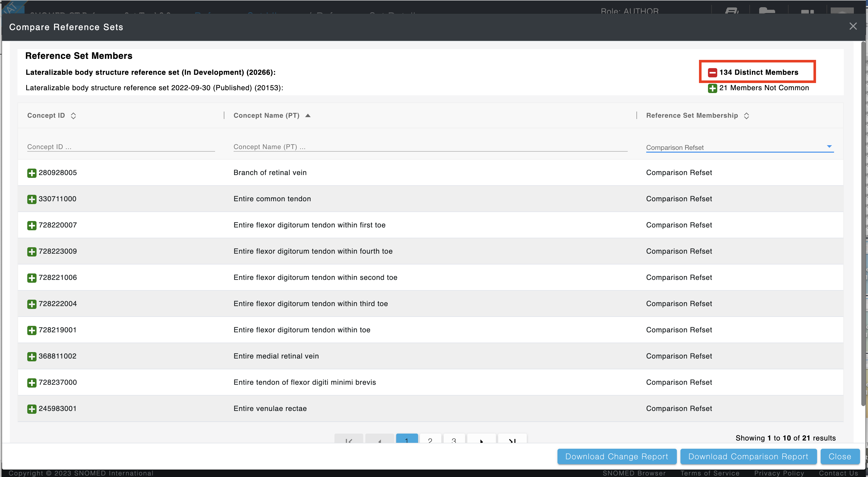Click plus icon for concept 728220007

click(x=32, y=226)
